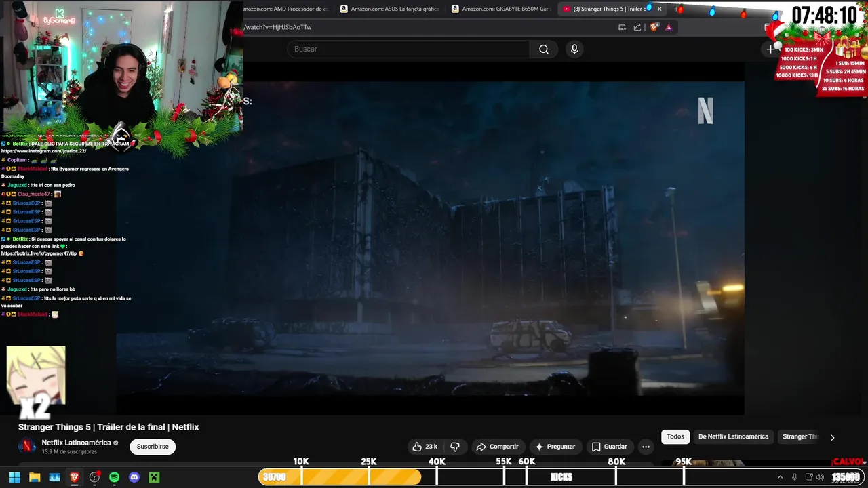868x488 pixels.
Task: Click the Guardar save button
Action: click(609, 447)
